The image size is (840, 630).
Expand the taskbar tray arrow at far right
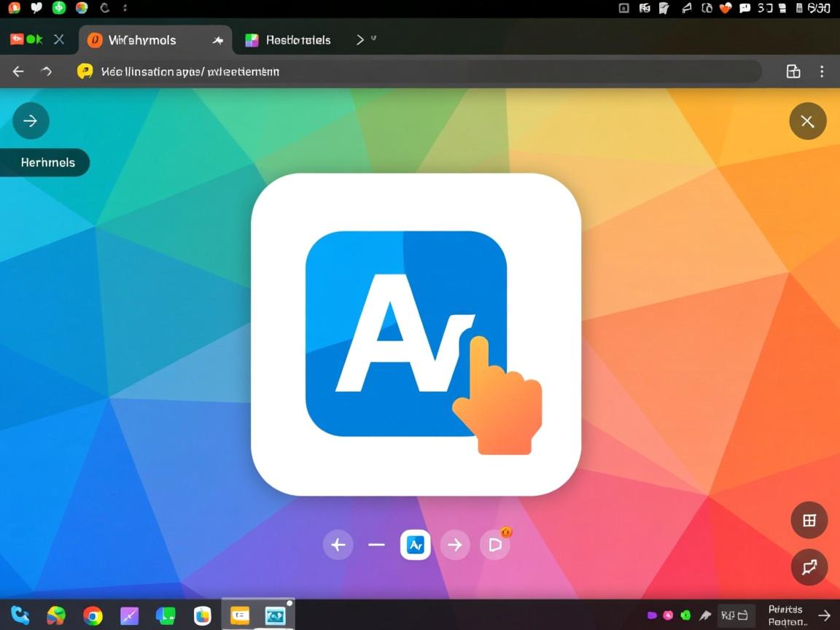click(x=824, y=616)
